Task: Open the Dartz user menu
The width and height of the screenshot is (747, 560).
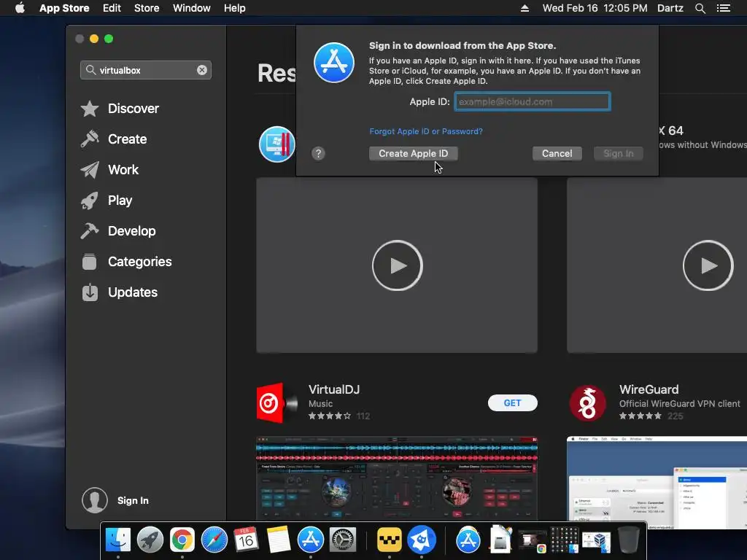Action: [670, 8]
